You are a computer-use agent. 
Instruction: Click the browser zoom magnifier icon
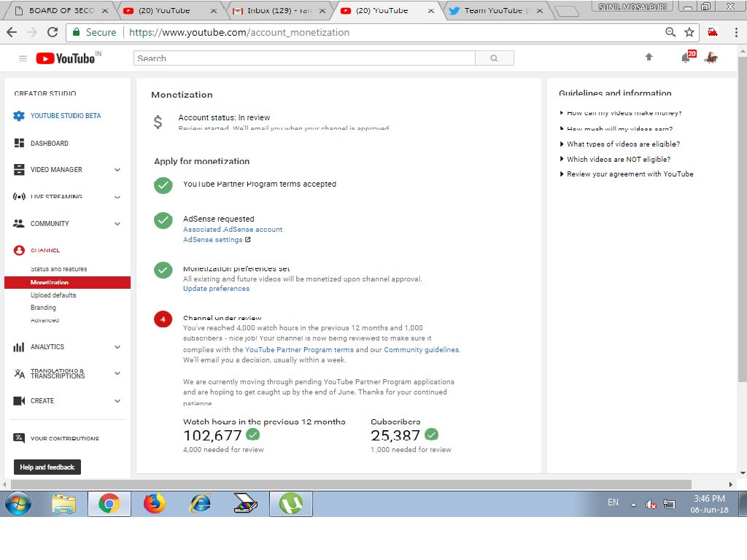click(670, 32)
